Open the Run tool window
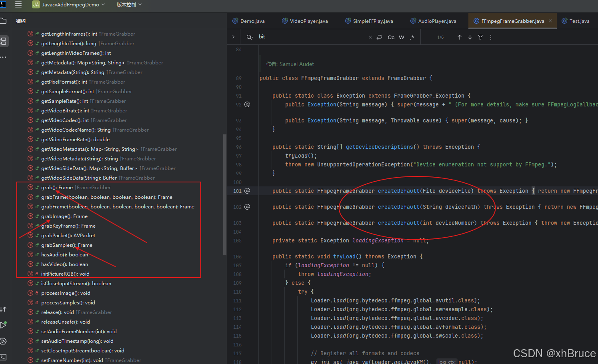Viewport: 598px width, 364px height. coord(3,325)
